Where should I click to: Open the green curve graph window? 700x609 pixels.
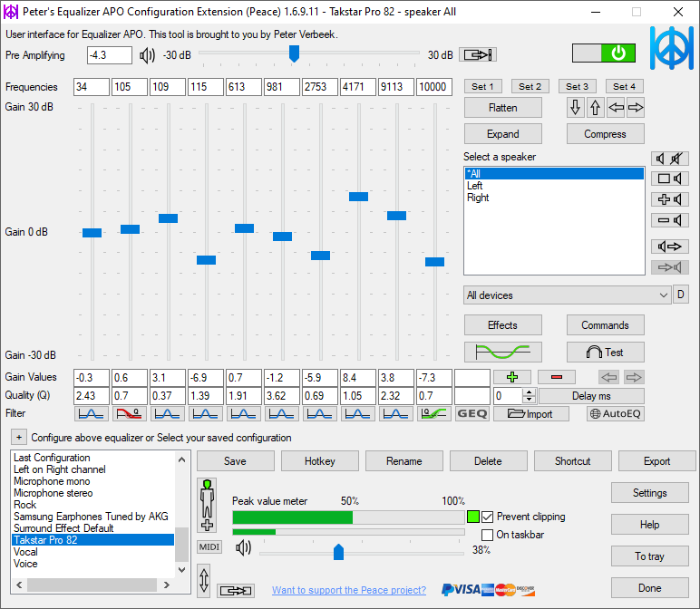coord(502,352)
